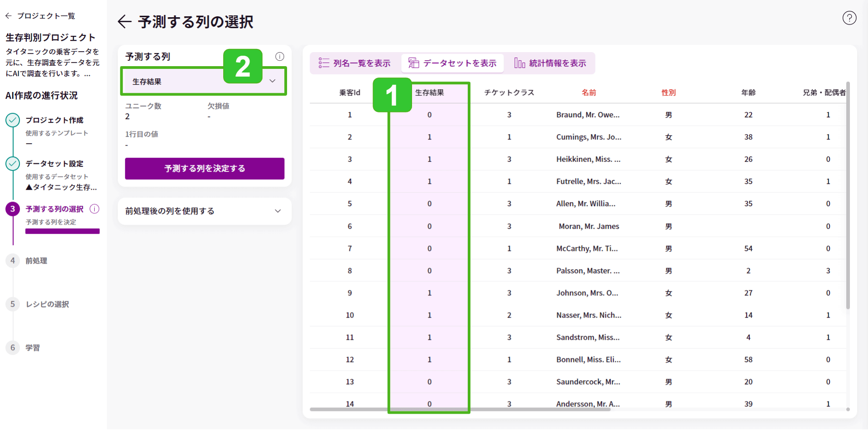Viewport: 868px width, 430px height.
Task: Click the プロジェクト作成 checkmark step icon
Action: click(x=13, y=120)
